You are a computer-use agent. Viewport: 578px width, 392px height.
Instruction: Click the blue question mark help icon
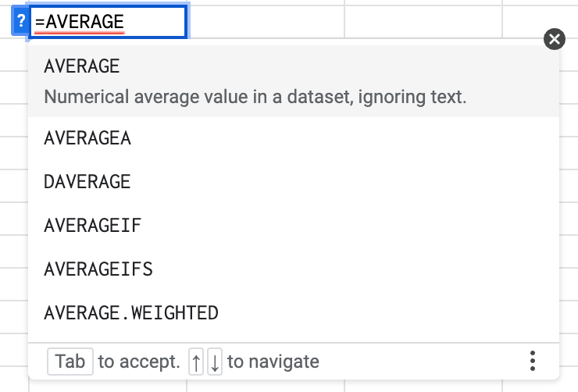(21, 22)
